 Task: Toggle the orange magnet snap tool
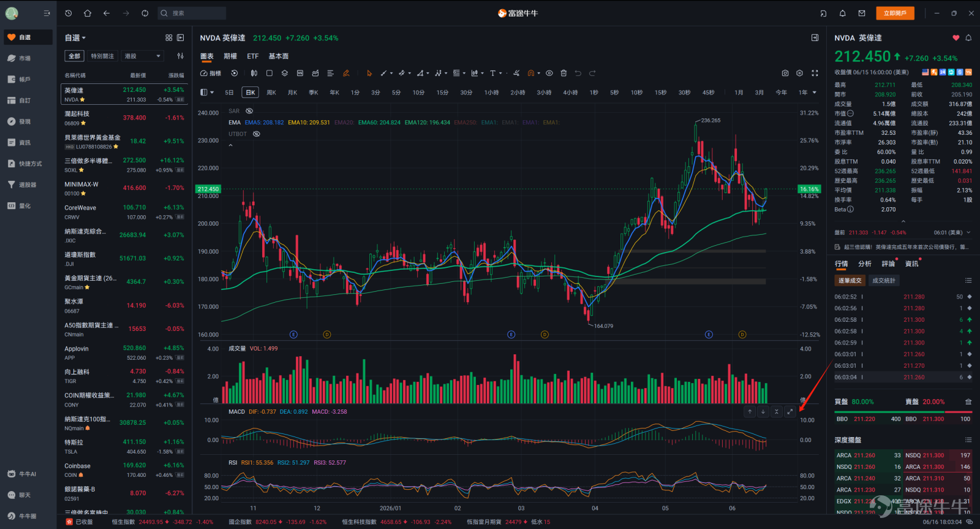[x=530, y=73]
